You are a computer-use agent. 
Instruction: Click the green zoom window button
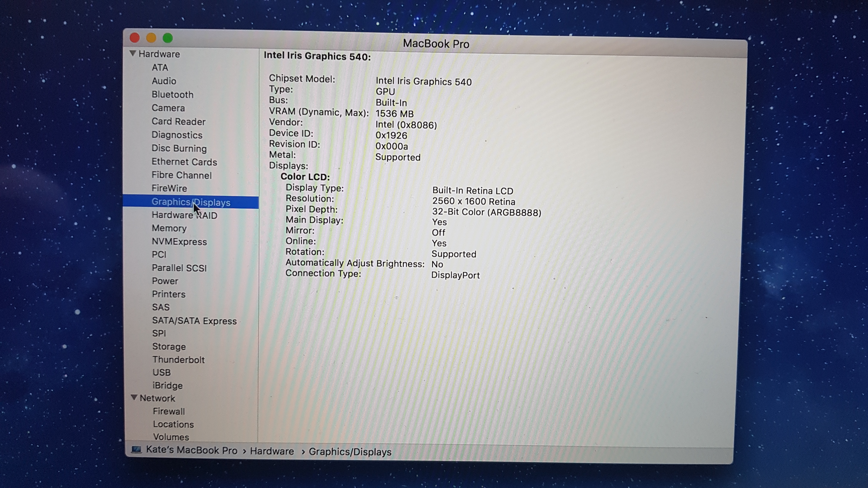click(168, 38)
